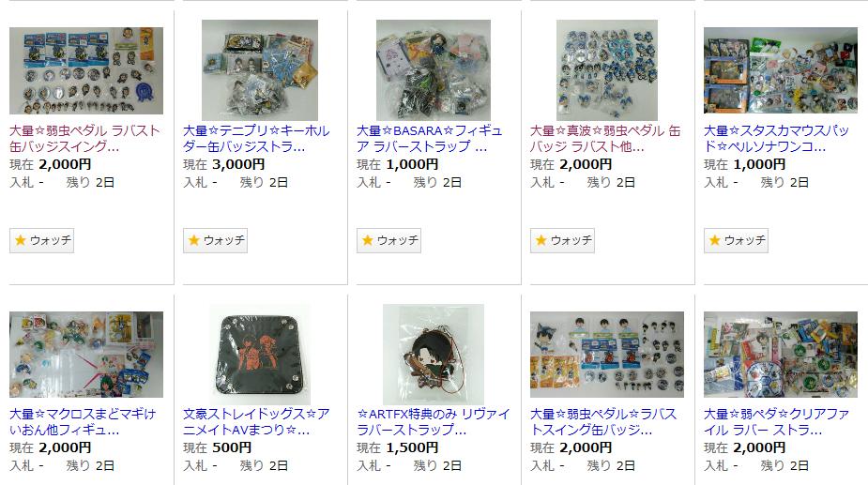
Task: Open 大量☆弱虫ペダル ラバスト缶バッジスイング listing title
Action: click(x=84, y=139)
